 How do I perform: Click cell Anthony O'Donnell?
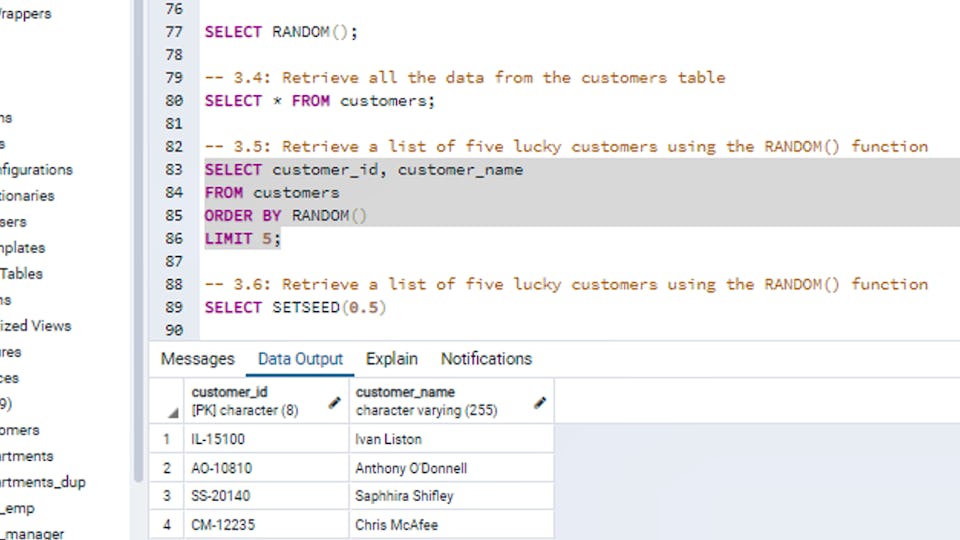(451, 468)
